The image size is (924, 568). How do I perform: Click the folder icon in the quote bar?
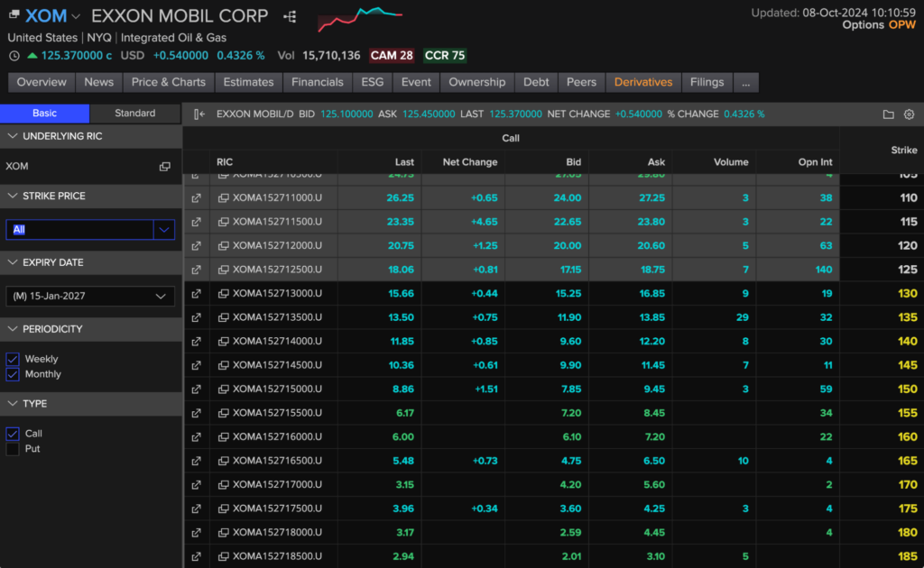pyautogui.click(x=888, y=115)
